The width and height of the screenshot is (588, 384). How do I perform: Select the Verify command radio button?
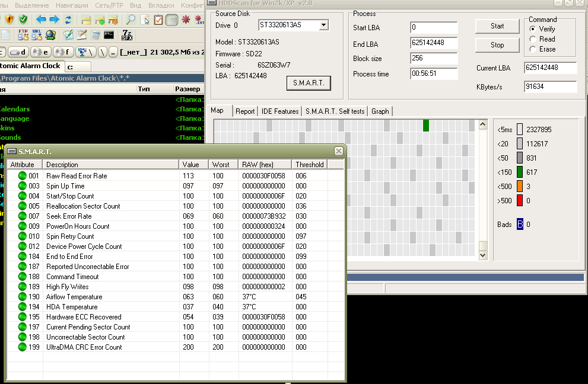(x=532, y=29)
